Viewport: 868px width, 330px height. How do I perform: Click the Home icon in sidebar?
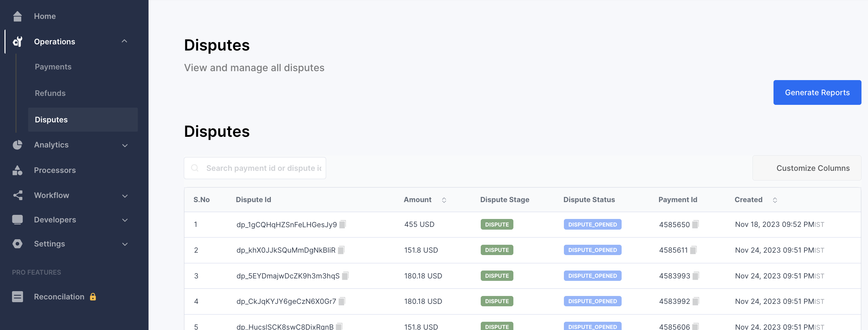[x=17, y=16]
